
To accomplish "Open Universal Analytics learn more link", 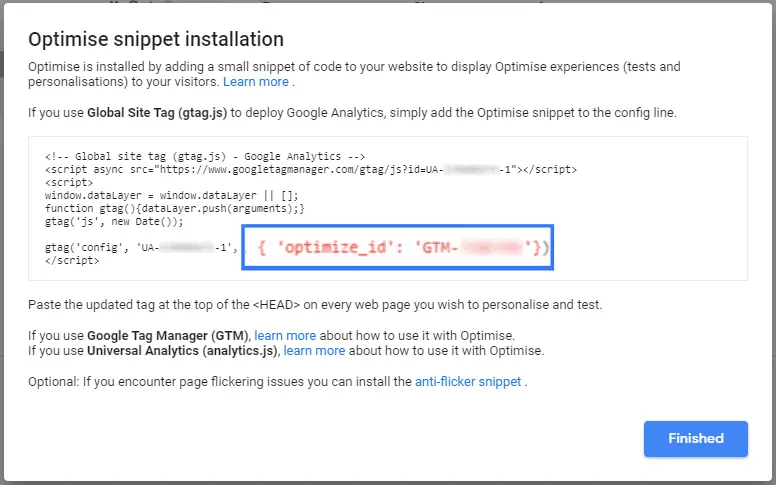I will click(314, 351).
